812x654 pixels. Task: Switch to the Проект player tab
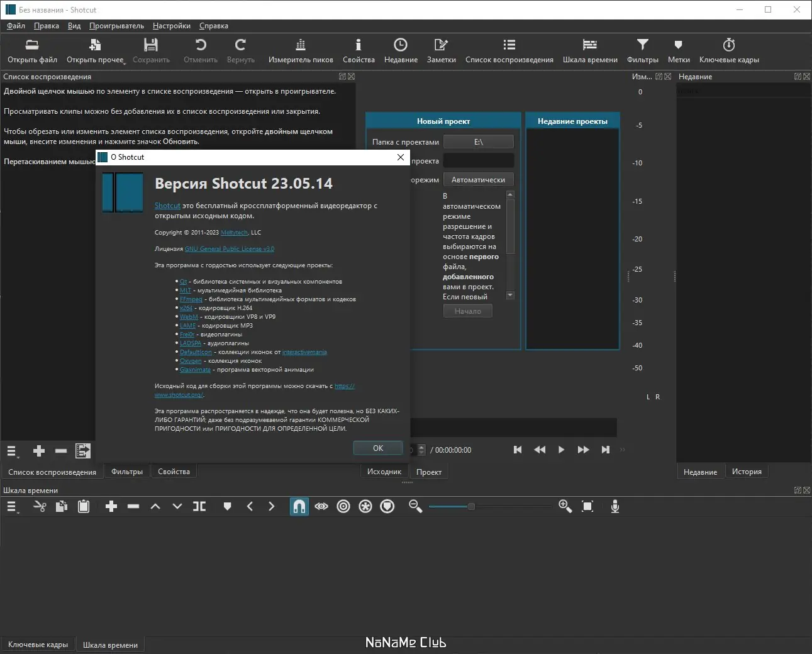point(429,472)
